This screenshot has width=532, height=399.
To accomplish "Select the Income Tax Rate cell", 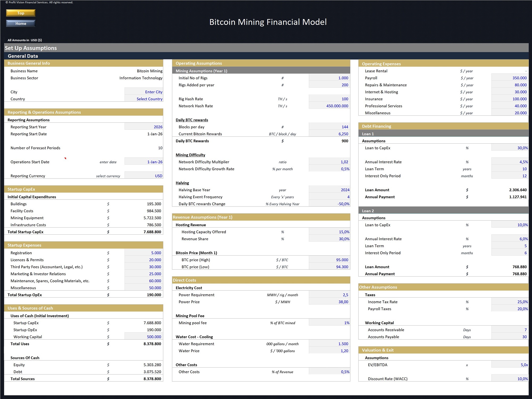I will tap(509, 302).
